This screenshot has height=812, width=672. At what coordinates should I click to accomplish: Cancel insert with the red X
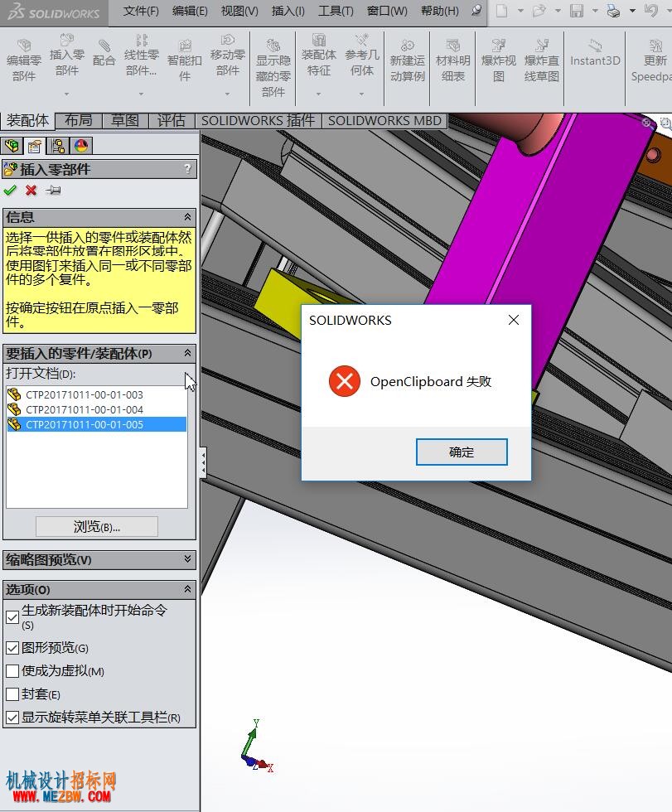tap(31, 190)
